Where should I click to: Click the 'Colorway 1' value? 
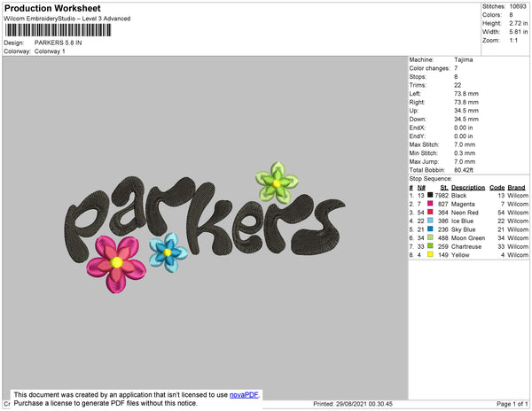point(50,51)
